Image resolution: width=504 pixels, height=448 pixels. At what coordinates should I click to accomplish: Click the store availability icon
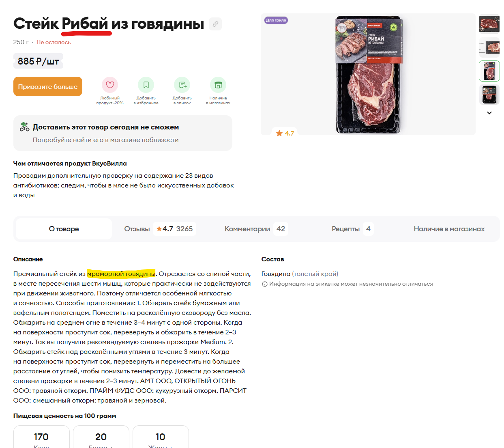click(x=218, y=85)
